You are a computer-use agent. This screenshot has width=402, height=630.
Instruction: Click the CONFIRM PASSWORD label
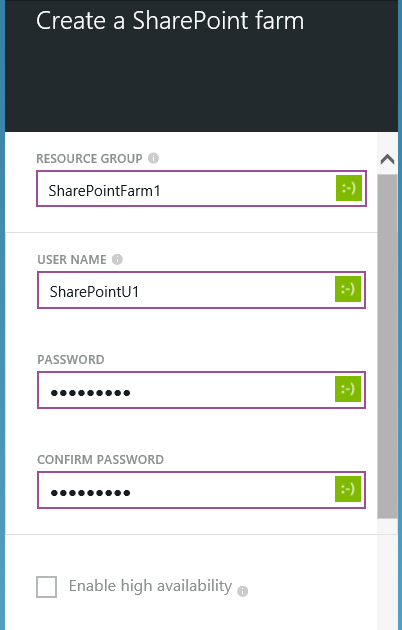[x=100, y=460]
